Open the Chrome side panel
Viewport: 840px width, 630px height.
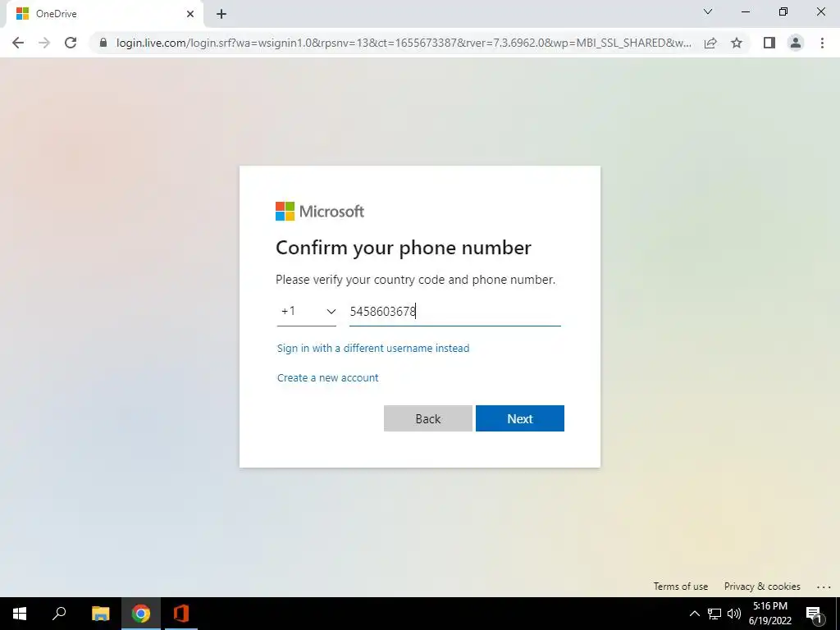[769, 43]
